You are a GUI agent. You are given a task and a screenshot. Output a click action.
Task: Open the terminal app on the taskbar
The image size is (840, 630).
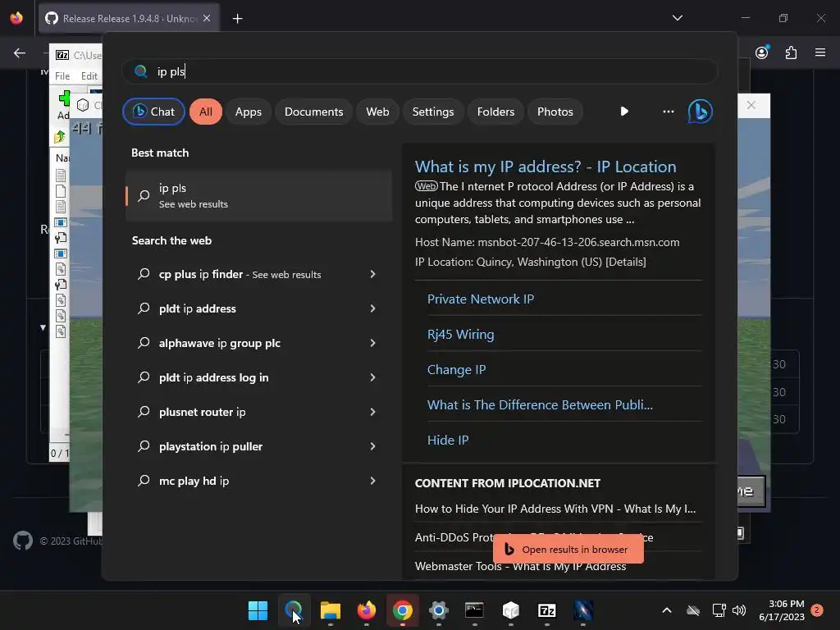[x=475, y=610]
